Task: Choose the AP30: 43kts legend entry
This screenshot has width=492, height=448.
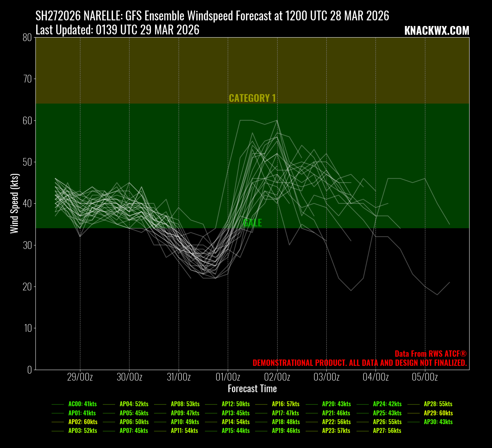Action: click(x=438, y=422)
